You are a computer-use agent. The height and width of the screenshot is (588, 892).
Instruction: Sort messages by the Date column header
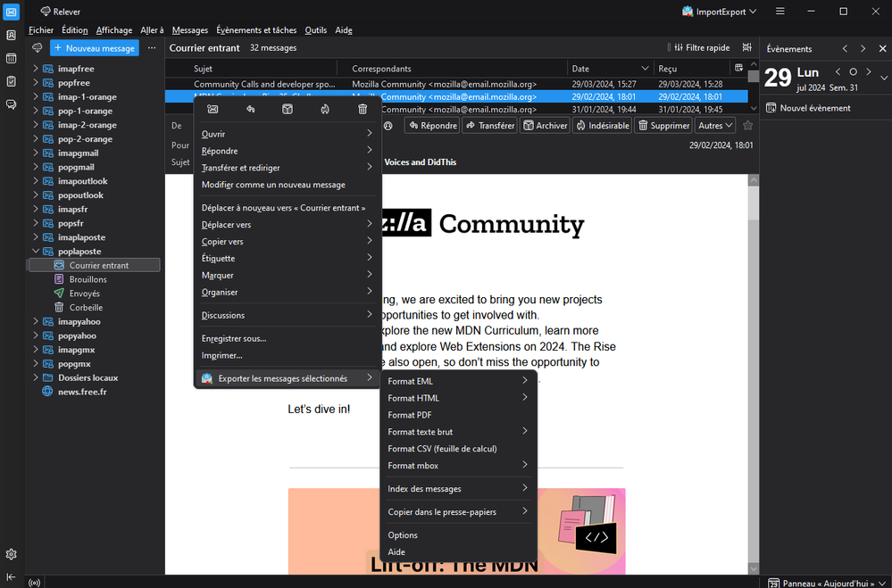click(x=610, y=68)
